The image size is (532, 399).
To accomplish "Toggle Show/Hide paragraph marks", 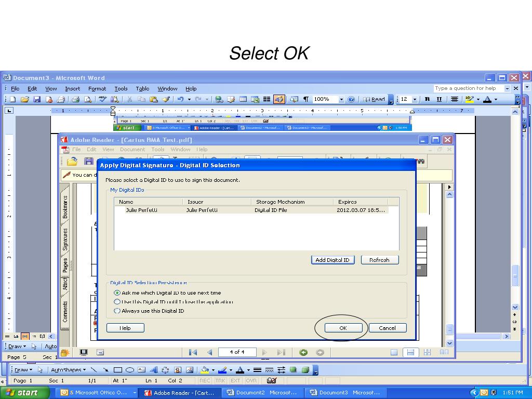I will click(305, 99).
